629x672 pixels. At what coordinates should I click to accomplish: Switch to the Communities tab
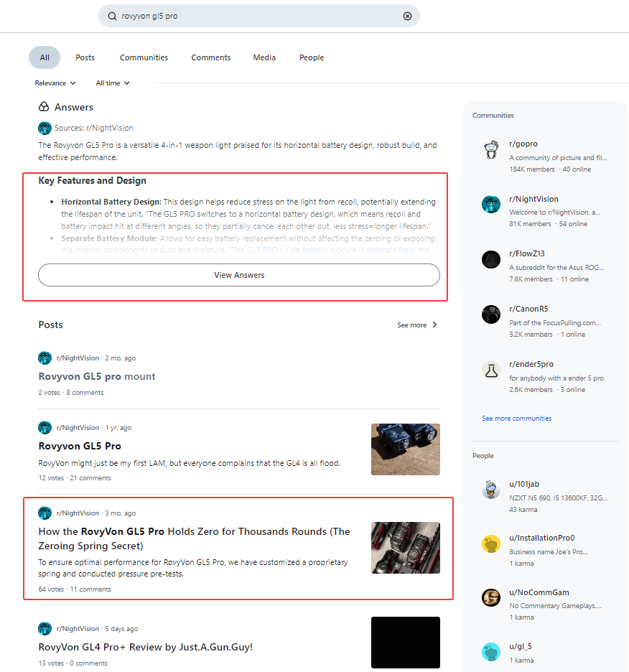click(x=144, y=57)
